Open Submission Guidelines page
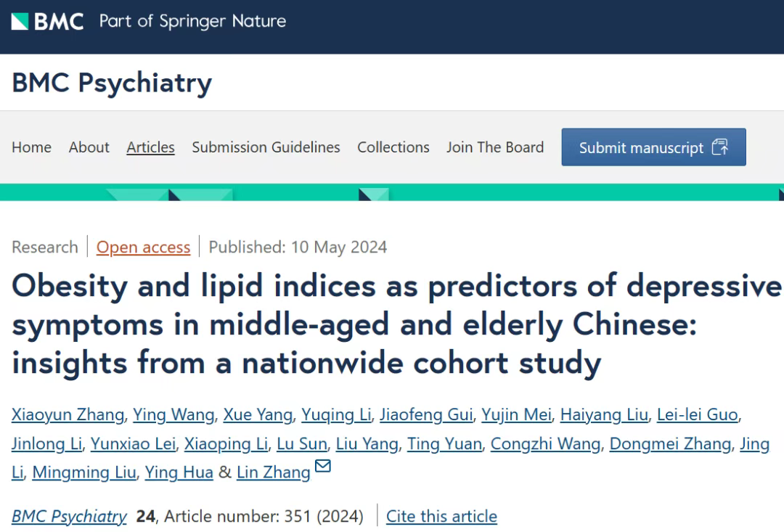 266,147
